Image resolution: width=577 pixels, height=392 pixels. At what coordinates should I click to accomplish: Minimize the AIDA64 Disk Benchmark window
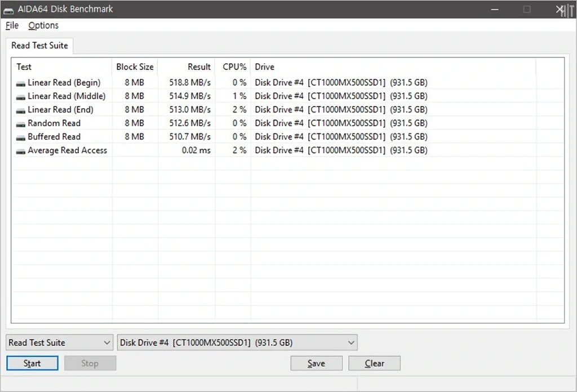(495, 10)
